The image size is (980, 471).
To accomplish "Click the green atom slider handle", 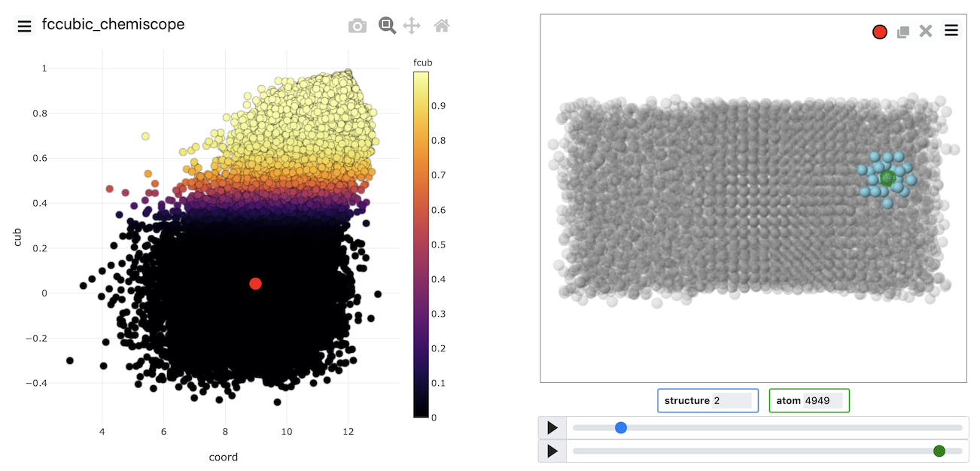I will (939, 451).
